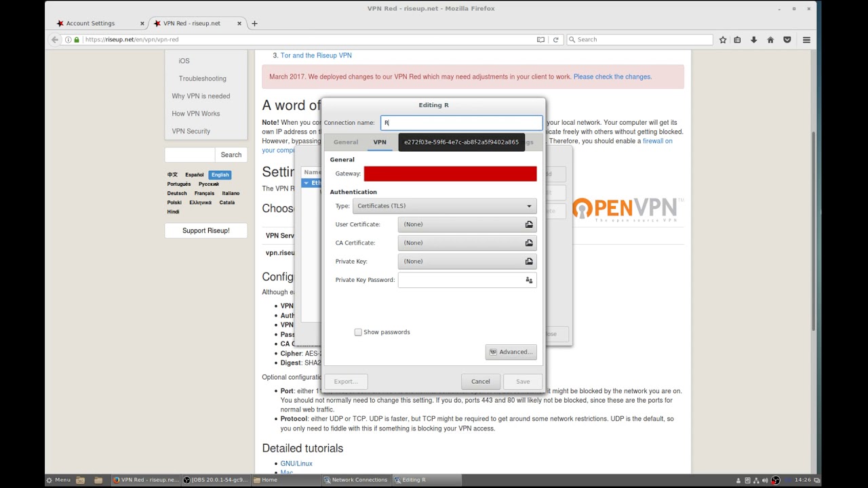Open the 'Why VPN is needed' sidebar link
This screenshot has width=868, height=488.
201,96
